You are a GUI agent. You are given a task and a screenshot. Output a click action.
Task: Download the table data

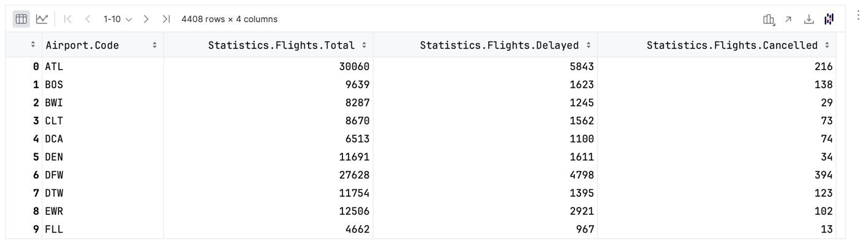click(x=809, y=19)
